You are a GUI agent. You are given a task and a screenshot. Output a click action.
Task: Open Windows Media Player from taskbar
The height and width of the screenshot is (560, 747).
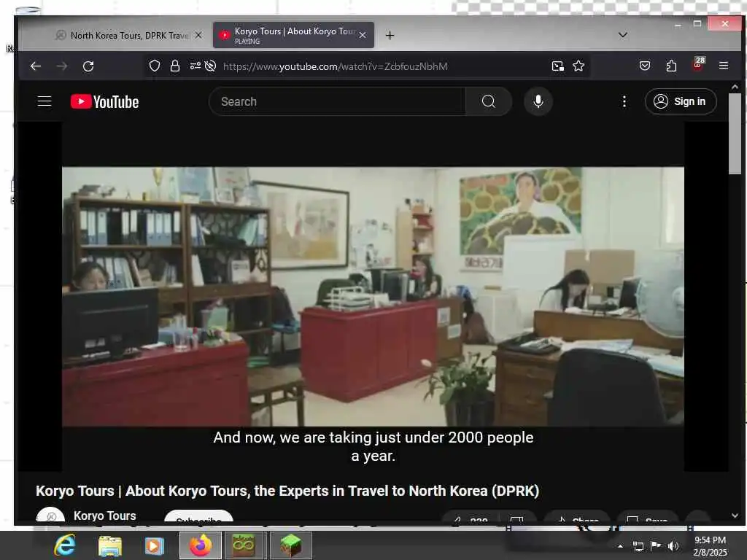pyautogui.click(x=154, y=545)
